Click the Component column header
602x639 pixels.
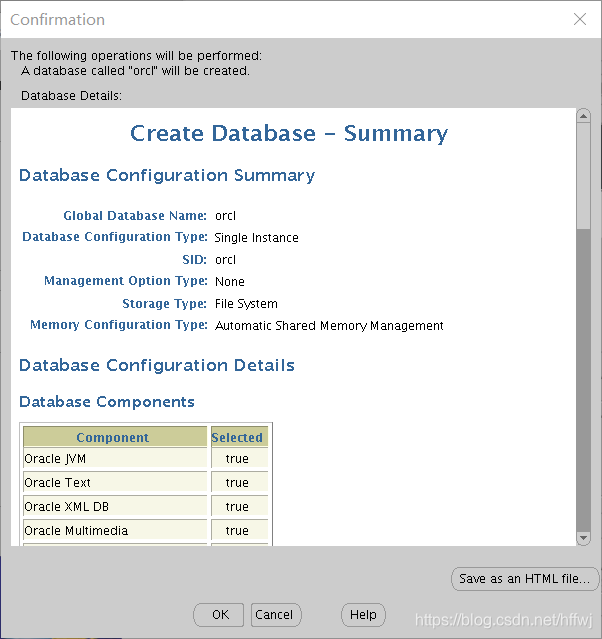coord(115,437)
